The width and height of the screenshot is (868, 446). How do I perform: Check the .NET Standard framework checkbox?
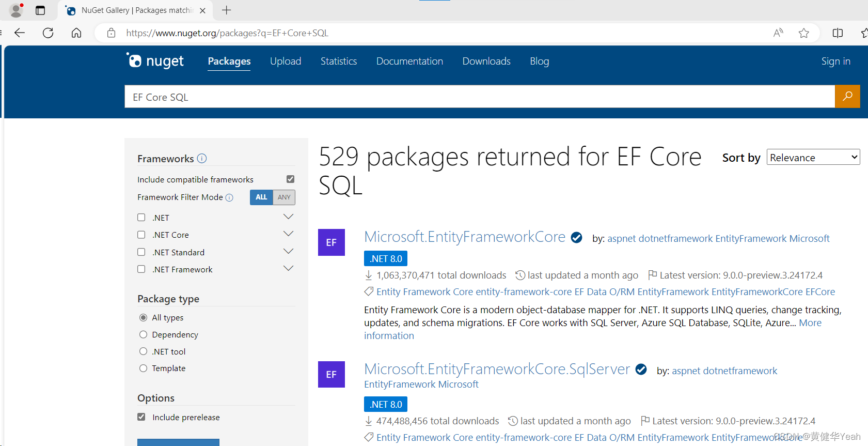(x=141, y=252)
